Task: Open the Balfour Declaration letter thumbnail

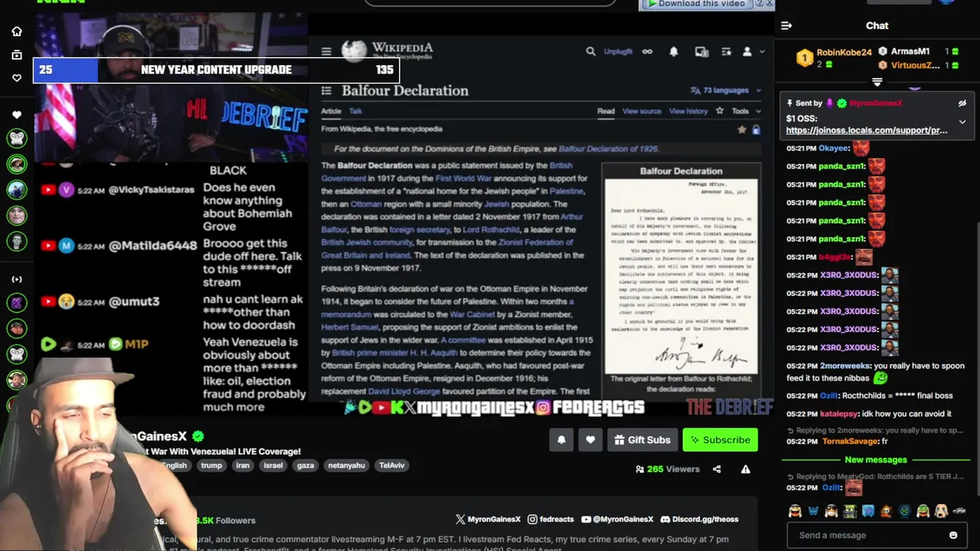Action: point(681,275)
